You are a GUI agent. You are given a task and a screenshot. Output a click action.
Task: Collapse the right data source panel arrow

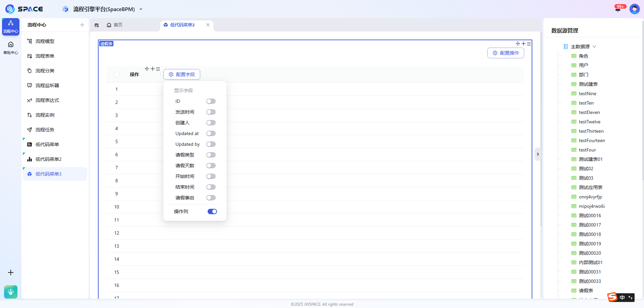538,154
